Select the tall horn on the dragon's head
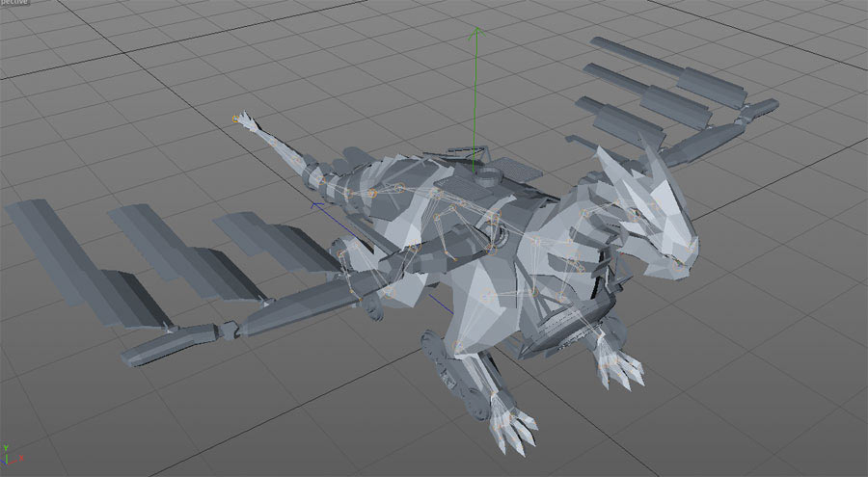Image resolution: width=868 pixels, height=477 pixels. [x=658, y=154]
